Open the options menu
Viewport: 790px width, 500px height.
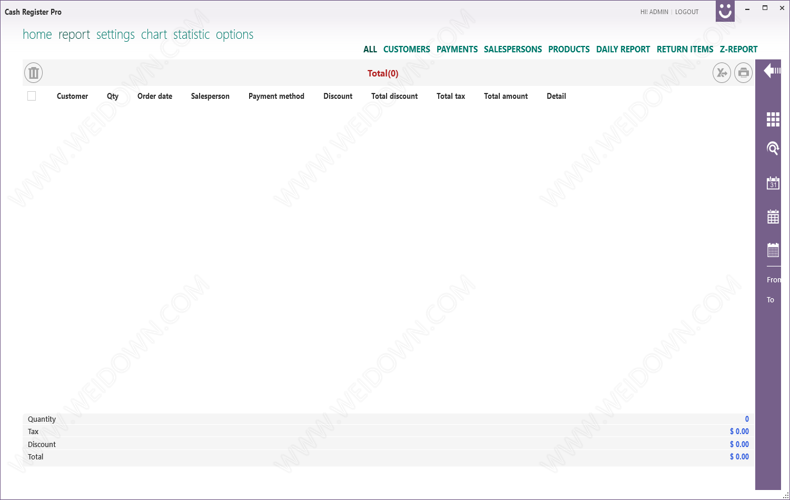pos(234,35)
